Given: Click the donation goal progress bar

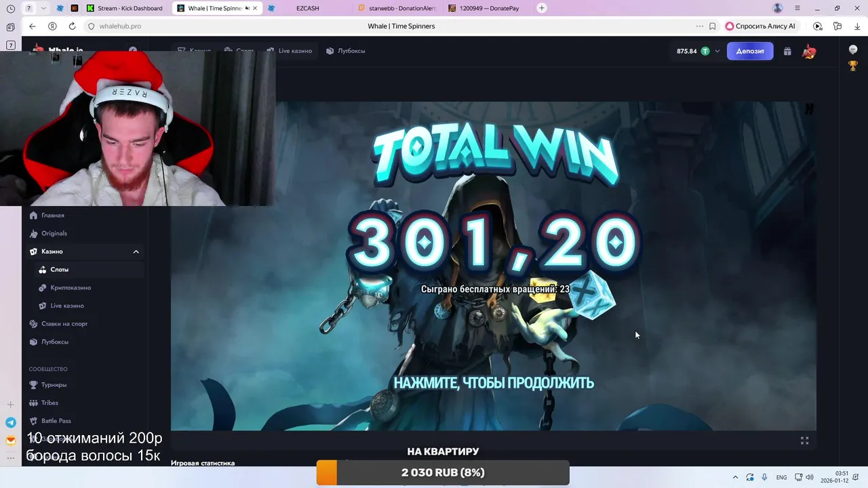Looking at the screenshot, I should tap(443, 472).
